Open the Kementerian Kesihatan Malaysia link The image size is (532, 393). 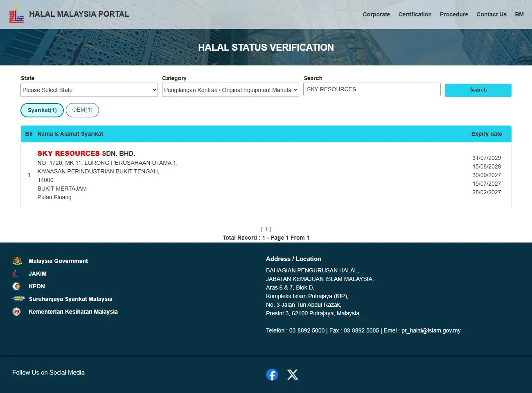pyautogui.click(x=73, y=312)
